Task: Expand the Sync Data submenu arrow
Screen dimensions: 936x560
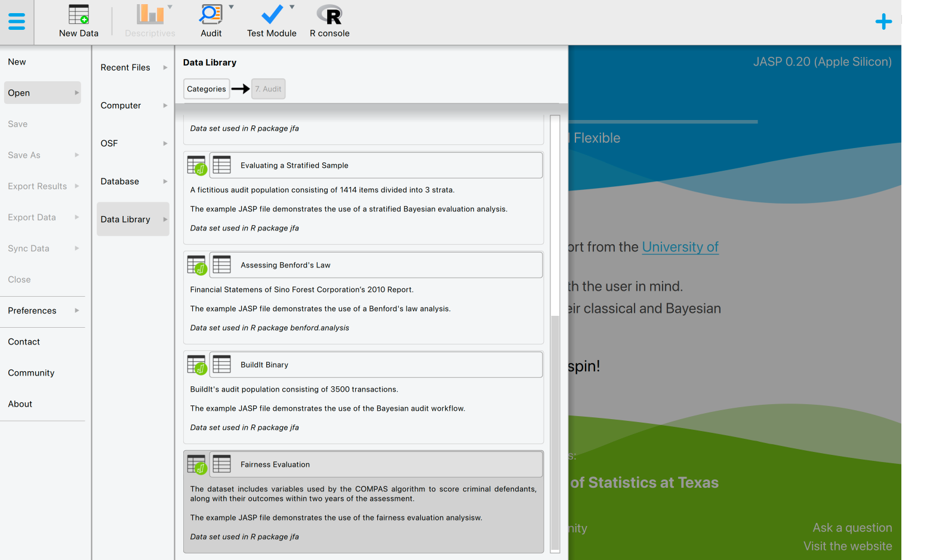Action: [76, 248]
